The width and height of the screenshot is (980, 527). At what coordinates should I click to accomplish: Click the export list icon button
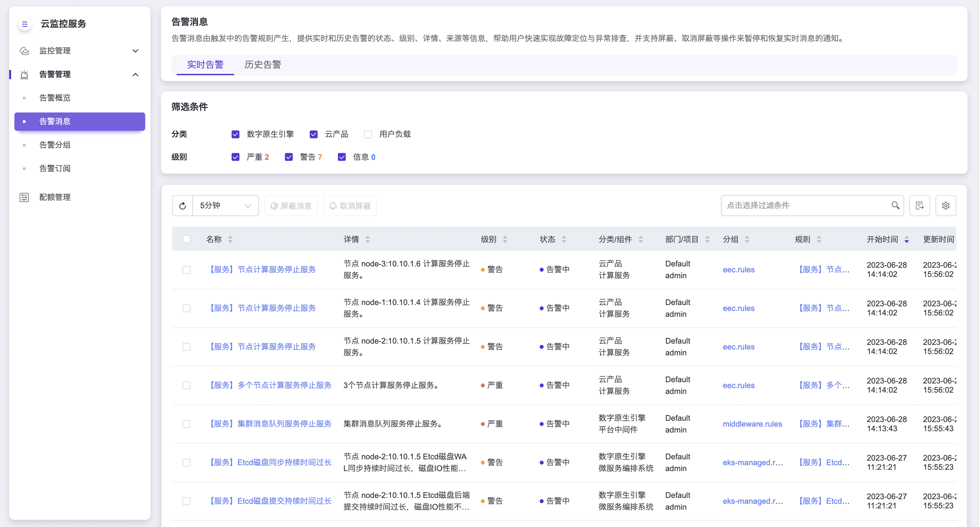coord(919,206)
